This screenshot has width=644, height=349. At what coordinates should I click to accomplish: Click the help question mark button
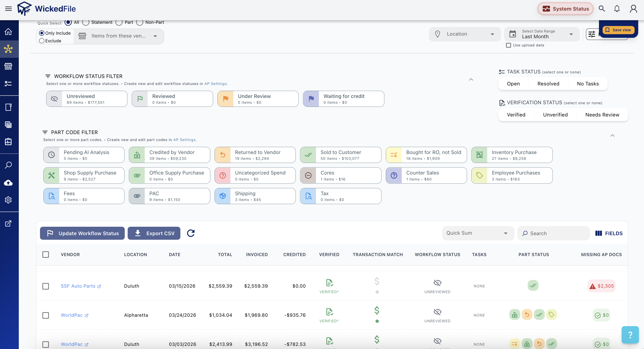pos(630,335)
